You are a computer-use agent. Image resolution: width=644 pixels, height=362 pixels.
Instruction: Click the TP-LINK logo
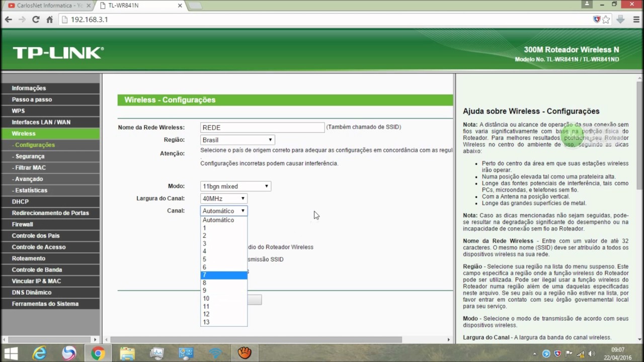coord(58,53)
